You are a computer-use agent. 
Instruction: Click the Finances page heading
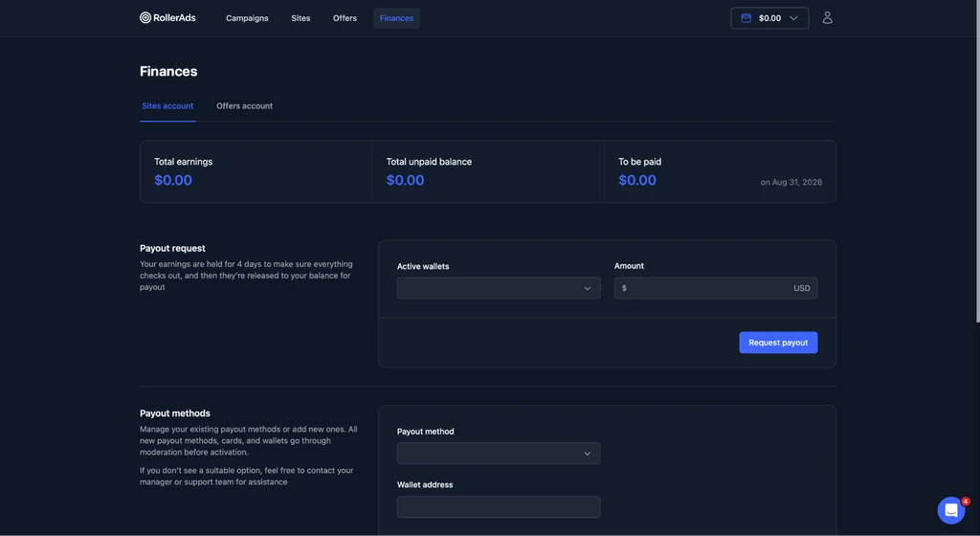click(168, 71)
